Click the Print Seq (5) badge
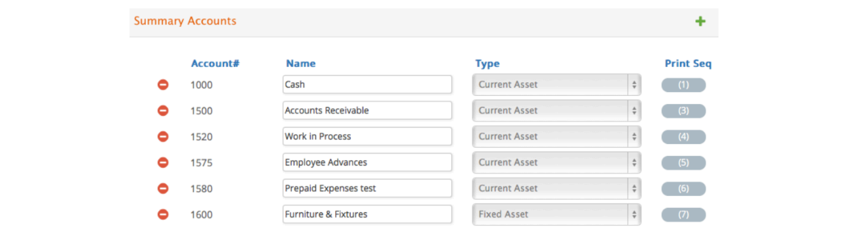 [683, 163]
